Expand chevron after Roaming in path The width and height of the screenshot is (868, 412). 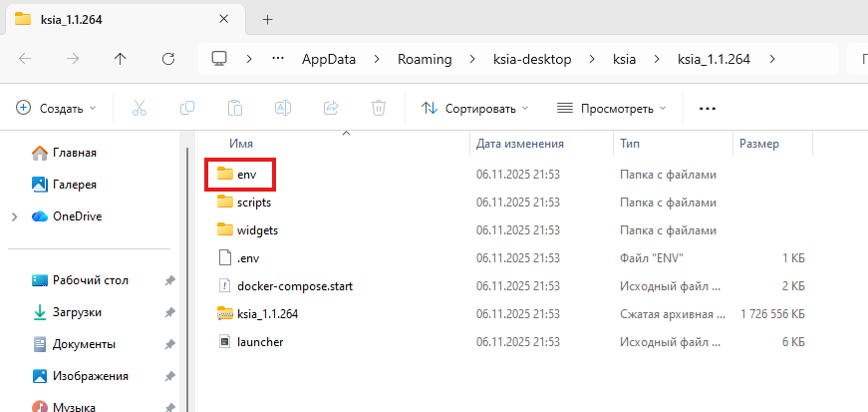click(472, 59)
